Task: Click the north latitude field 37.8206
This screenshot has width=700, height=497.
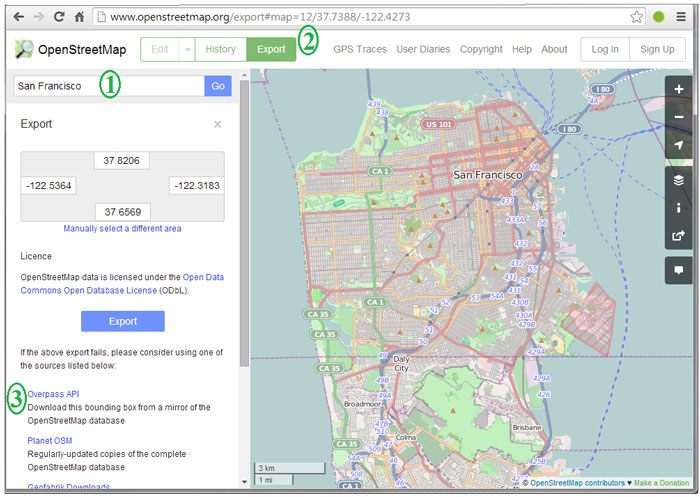Action: [121, 161]
